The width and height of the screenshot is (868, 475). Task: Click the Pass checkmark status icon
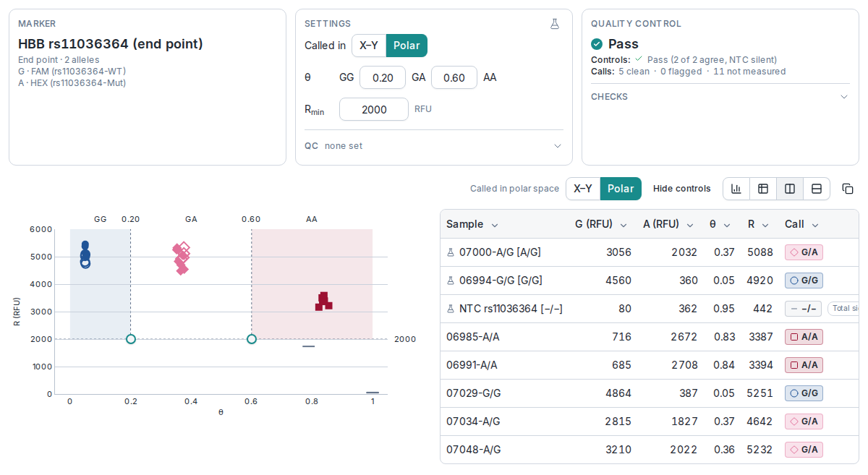597,44
